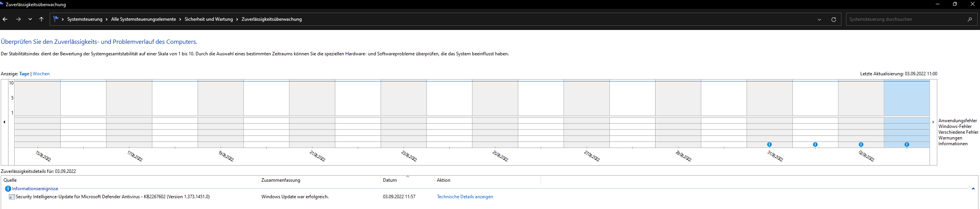
Task: Expand the address bar history dropdown
Action: tap(819, 19)
